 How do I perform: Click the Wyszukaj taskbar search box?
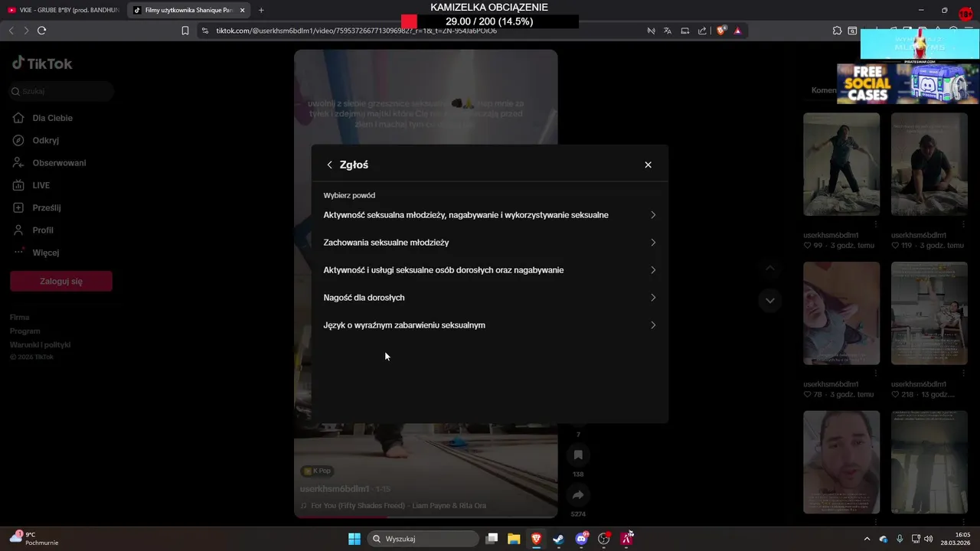[423, 539]
